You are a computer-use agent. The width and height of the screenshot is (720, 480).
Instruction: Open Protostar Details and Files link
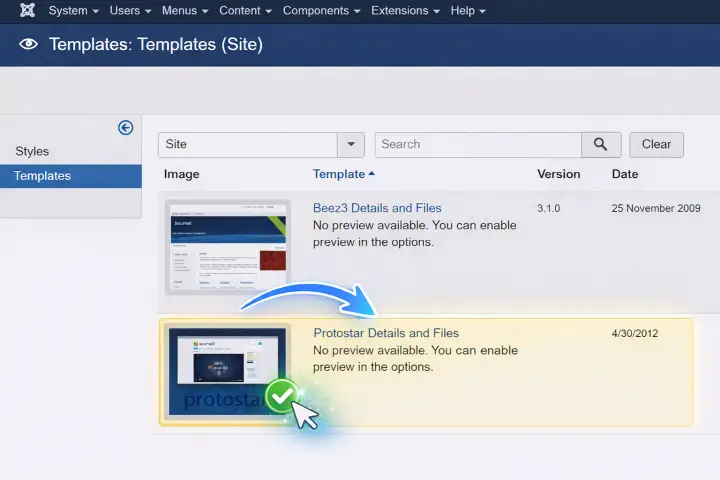[386, 333]
